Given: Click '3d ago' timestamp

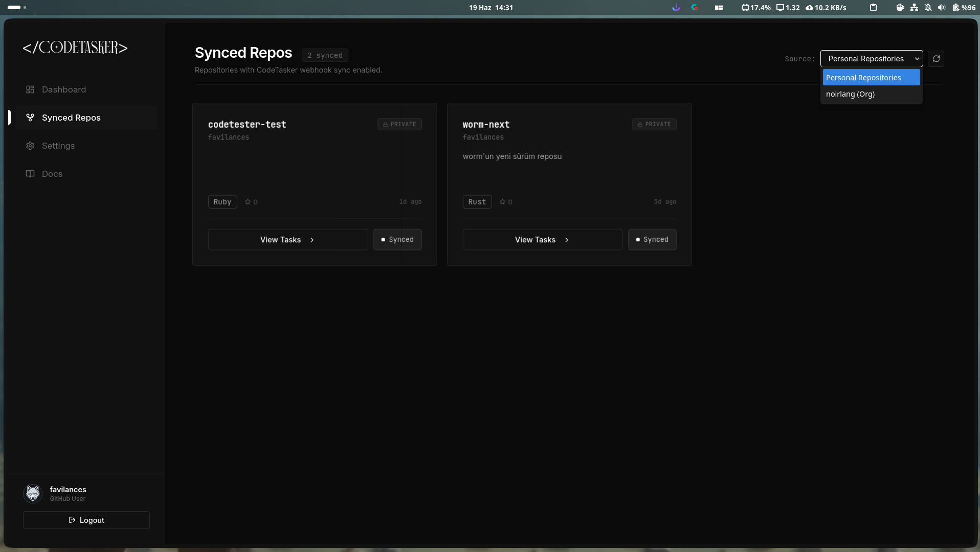Looking at the screenshot, I should point(665,202).
